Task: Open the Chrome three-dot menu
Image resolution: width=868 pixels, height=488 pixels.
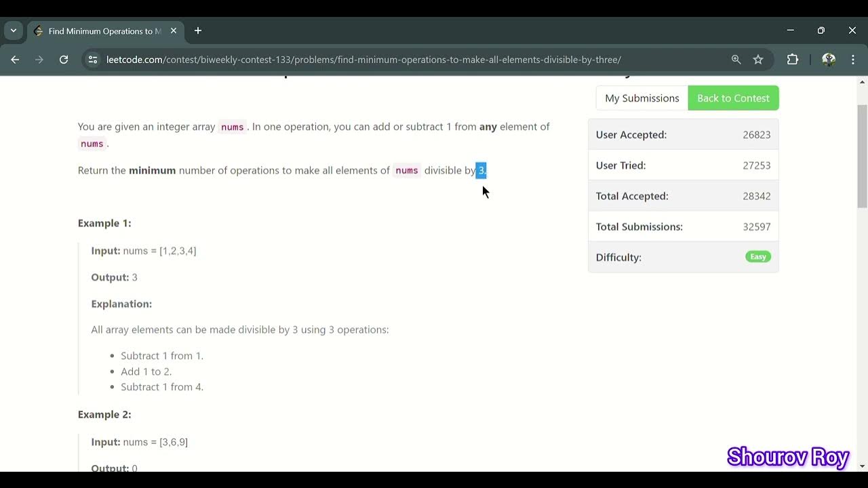Action: (x=853, y=60)
